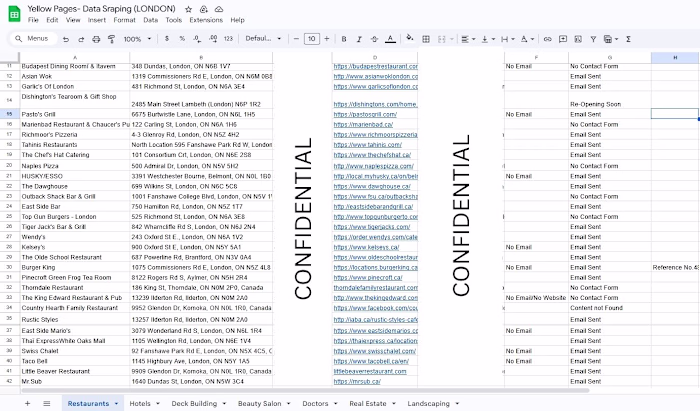The height and width of the screenshot is (411, 700).
Task: Open the Insert menu
Action: 96,20
